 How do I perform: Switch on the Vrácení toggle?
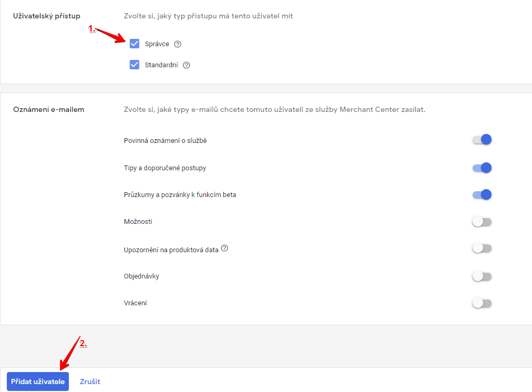pyautogui.click(x=482, y=303)
